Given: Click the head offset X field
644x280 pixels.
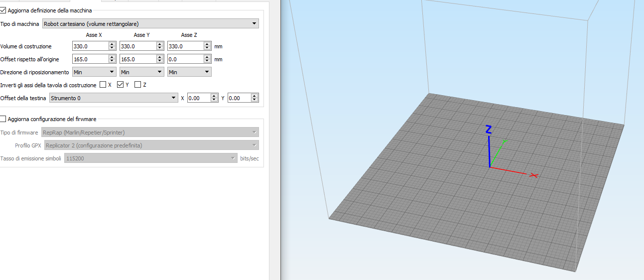Looking at the screenshot, I should pos(198,98).
